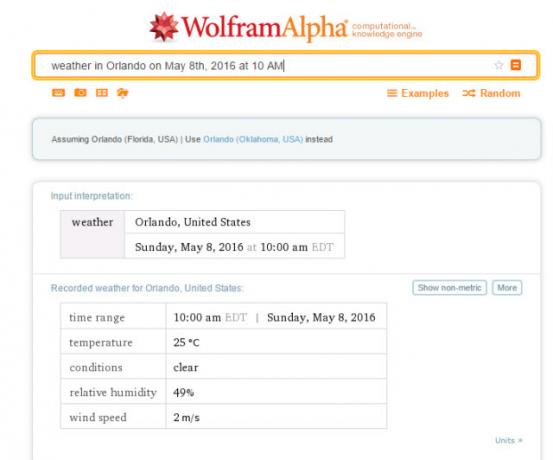Image resolution: width=553 pixels, height=460 pixels.
Task: Click the Input interpretation heading
Action: [92, 196]
